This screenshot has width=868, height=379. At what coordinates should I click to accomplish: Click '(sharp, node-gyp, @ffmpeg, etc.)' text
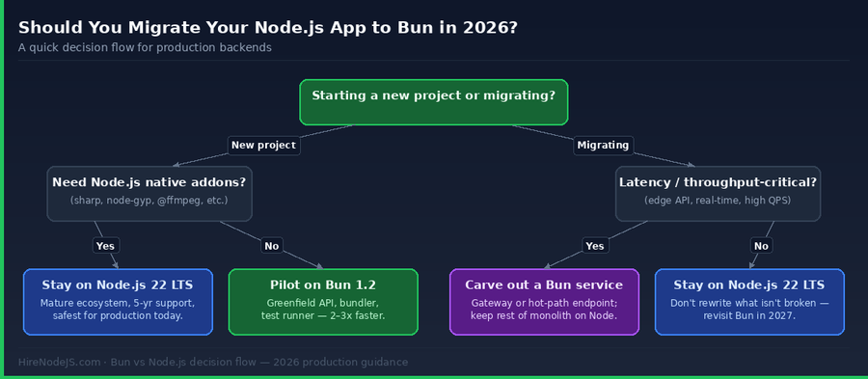149,201
